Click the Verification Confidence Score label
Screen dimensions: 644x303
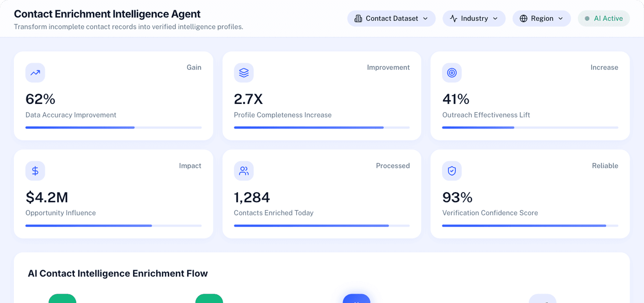coord(490,213)
